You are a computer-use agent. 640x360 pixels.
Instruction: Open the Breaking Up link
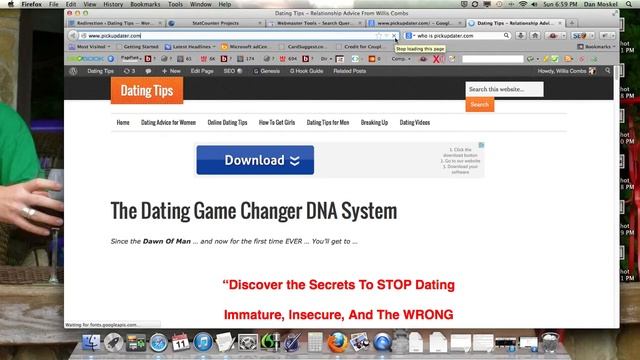[374, 122]
